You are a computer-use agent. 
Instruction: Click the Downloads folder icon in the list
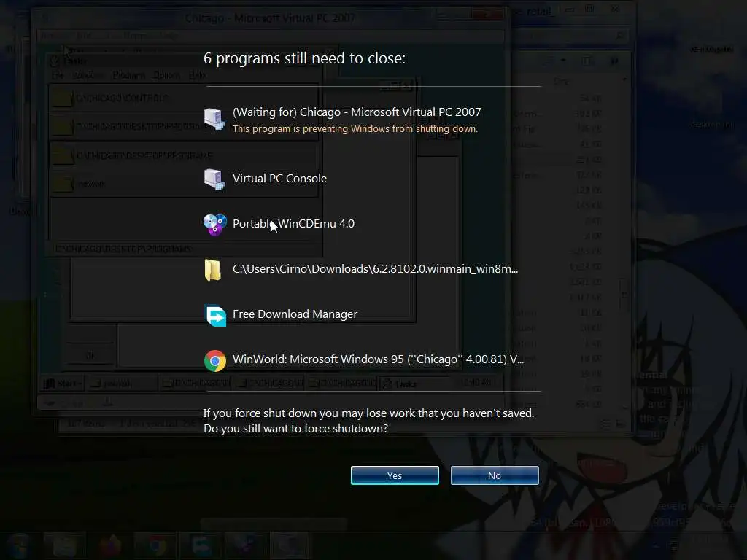[212, 270]
